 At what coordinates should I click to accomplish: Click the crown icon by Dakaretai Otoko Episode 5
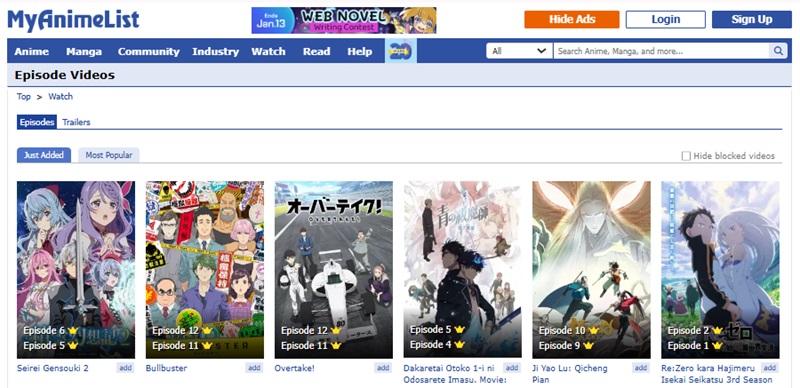click(459, 330)
